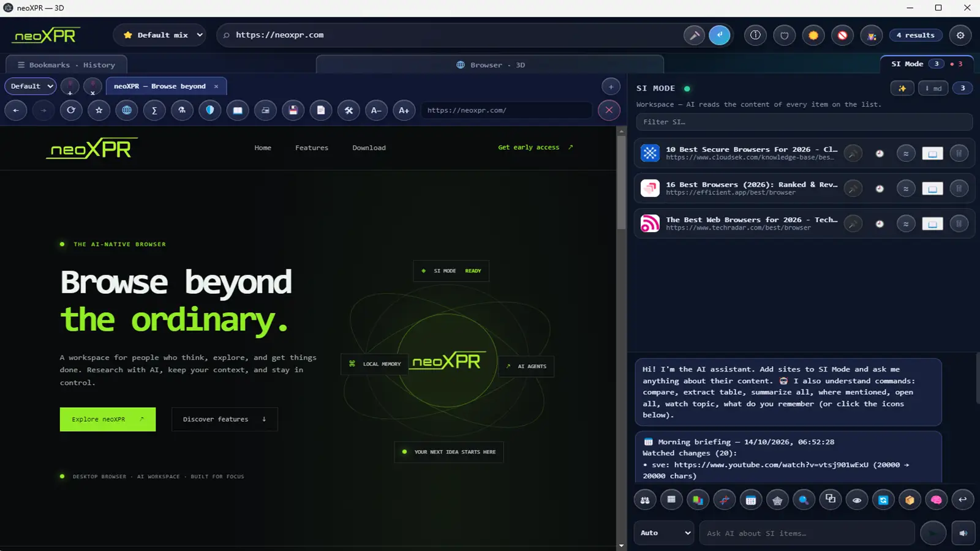
Task: Click the table grid extract icon
Action: pos(671,500)
